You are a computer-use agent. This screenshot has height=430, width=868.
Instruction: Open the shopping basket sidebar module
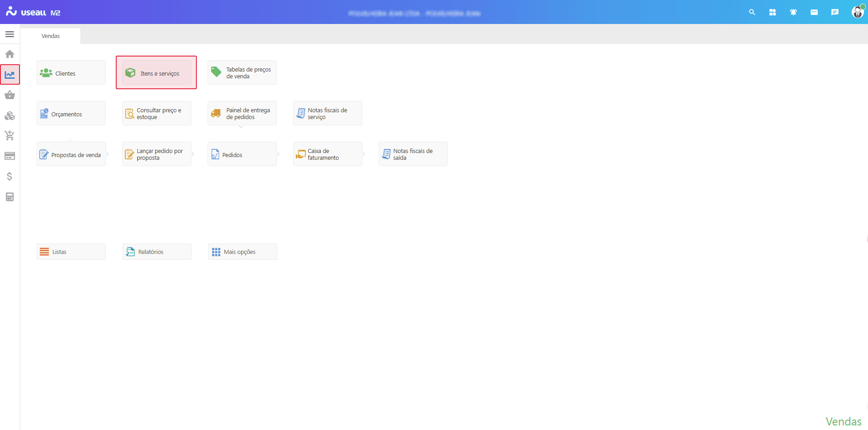(9, 95)
